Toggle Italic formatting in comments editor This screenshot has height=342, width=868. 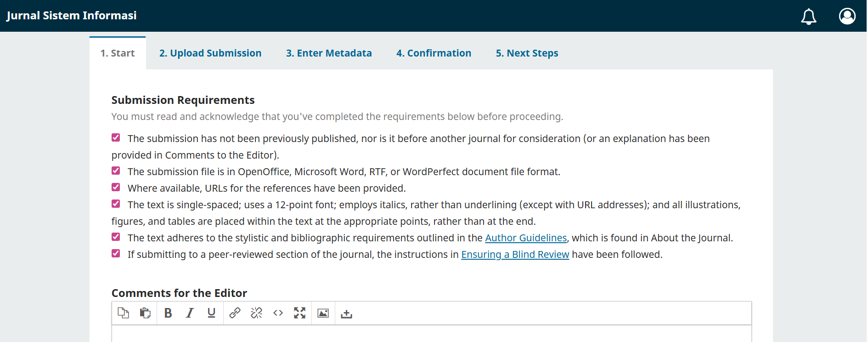coord(190,313)
